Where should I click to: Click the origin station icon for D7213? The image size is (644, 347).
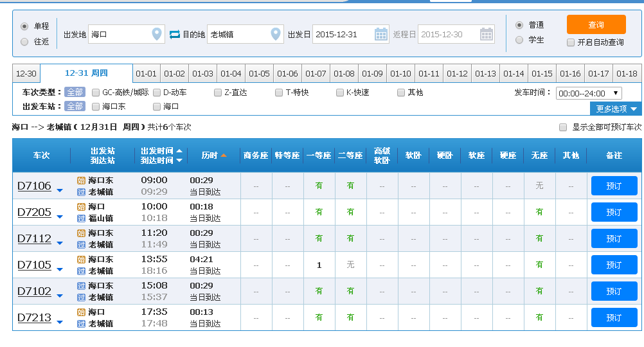point(82,312)
